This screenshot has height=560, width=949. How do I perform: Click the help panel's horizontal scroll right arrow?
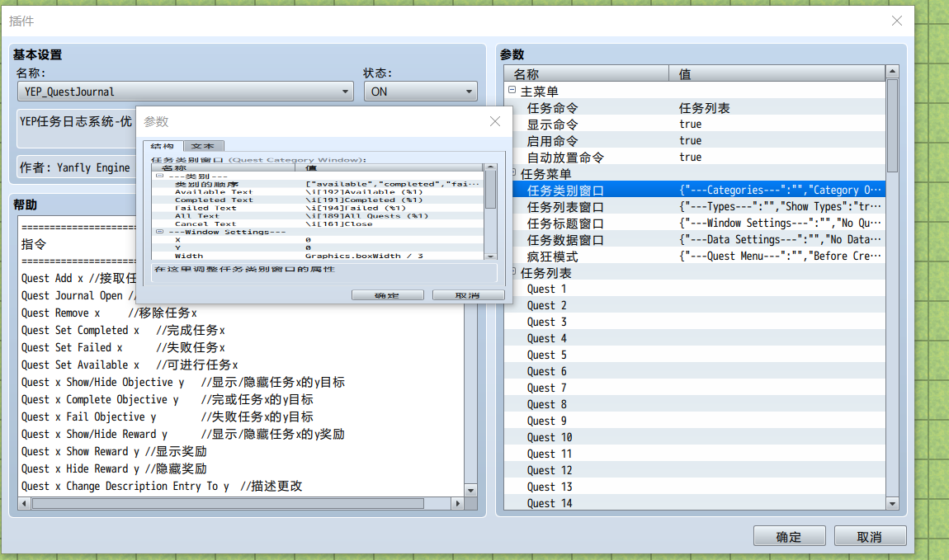(x=457, y=503)
